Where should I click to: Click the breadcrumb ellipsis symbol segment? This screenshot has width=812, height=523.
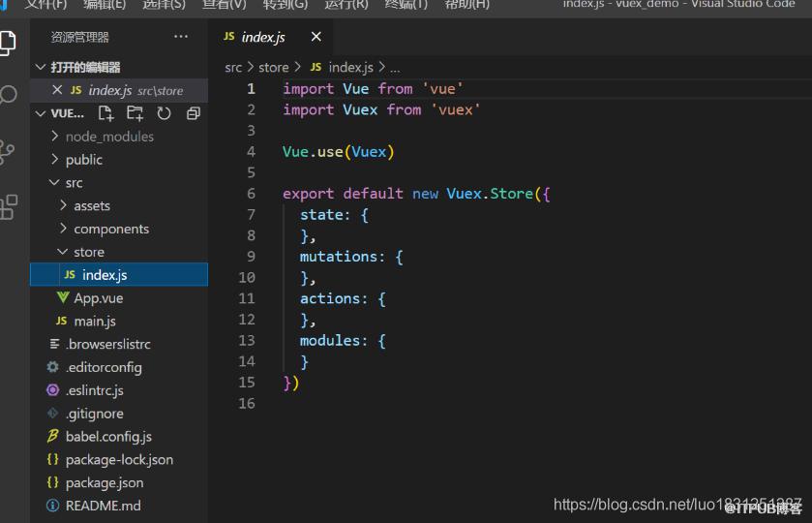[x=395, y=69]
